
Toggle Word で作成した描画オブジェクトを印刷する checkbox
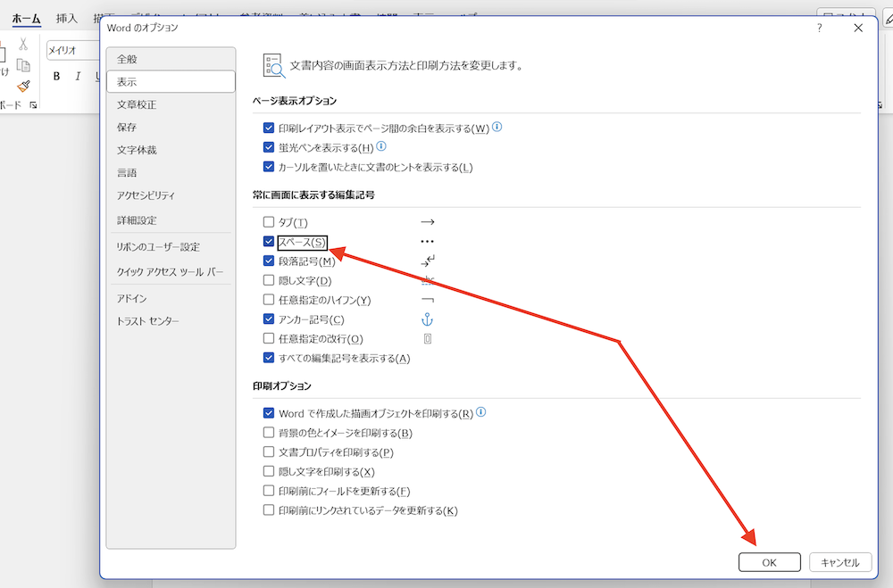pyautogui.click(x=269, y=413)
